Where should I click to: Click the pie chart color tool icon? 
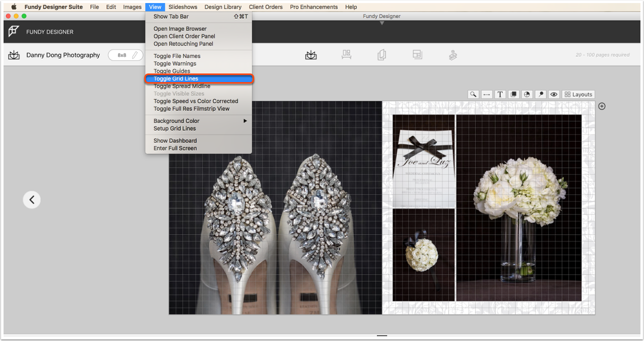click(x=527, y=94)
